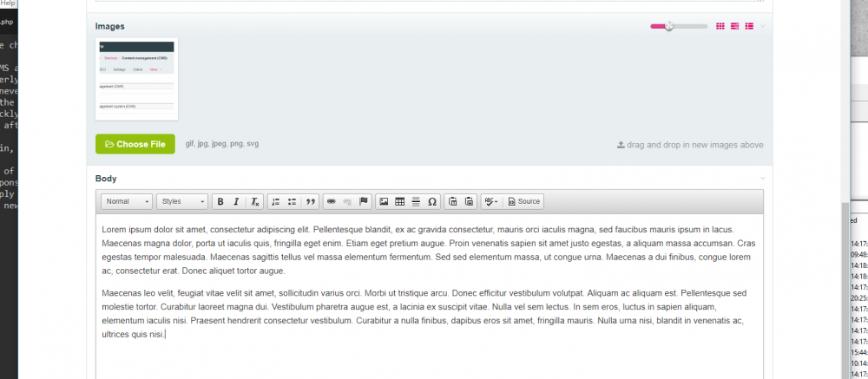This screenshot has height=379, width=868.
Task: Click the Remove Format icon
Action: pyautogui.click(x=254, y=201)
